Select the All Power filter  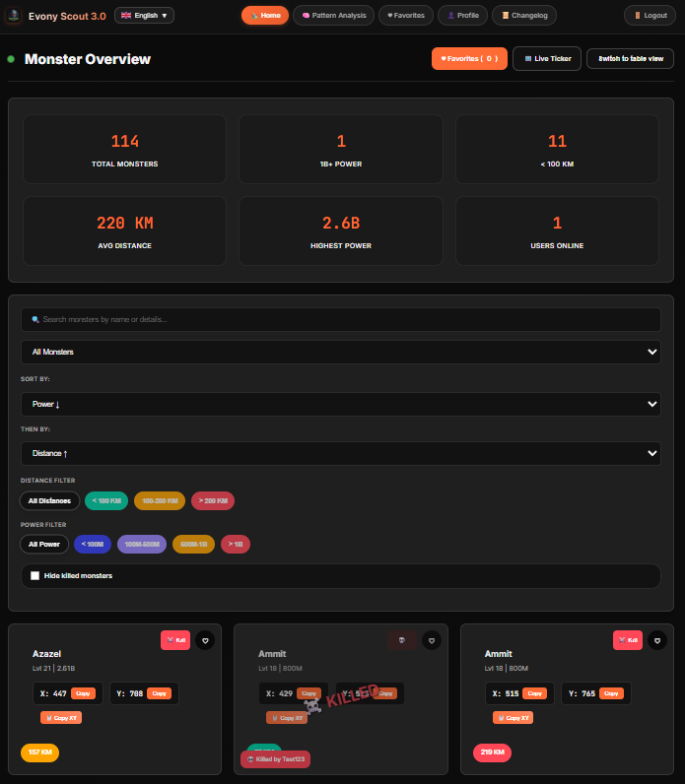pyautogui.click(x=44, y=545)
